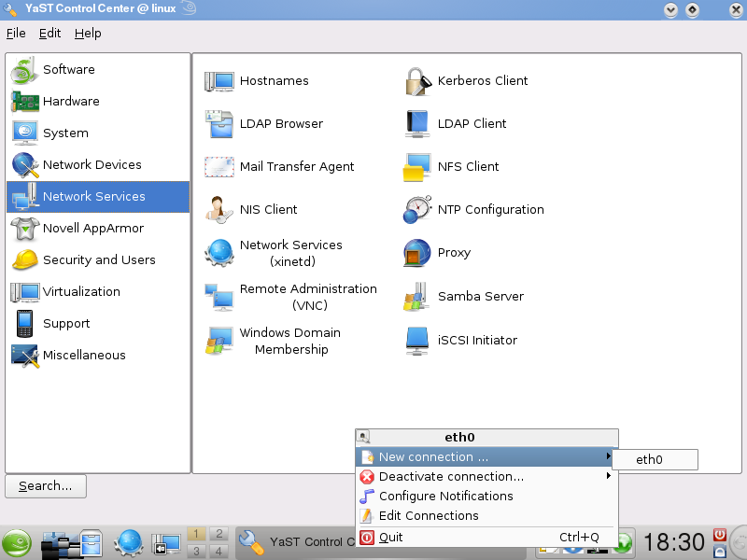Select Security and Users category
Image resolution: width=747 pixels, height=560 pixels.
pos(98,260)
